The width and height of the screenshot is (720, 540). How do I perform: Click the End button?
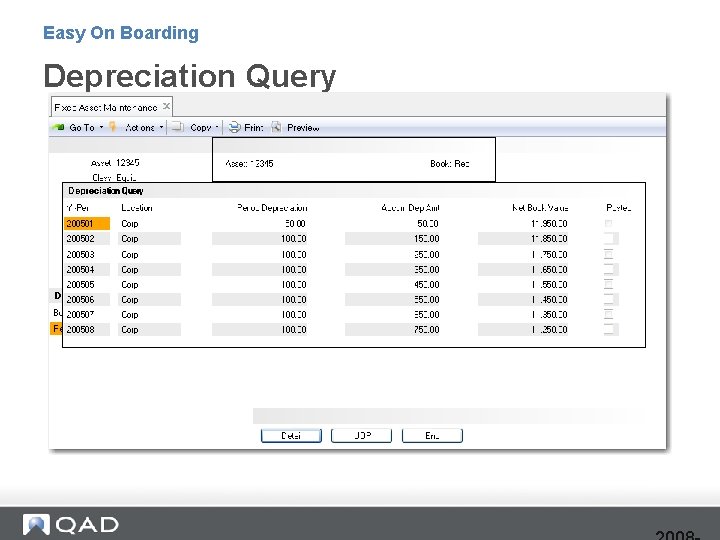(x=432, y=435)
